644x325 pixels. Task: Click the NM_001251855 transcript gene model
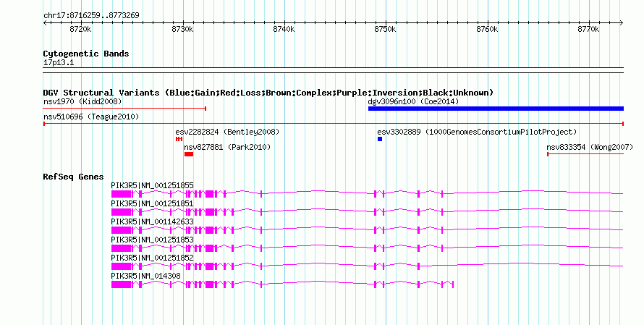pyautogui.click(x=367, y=194)
